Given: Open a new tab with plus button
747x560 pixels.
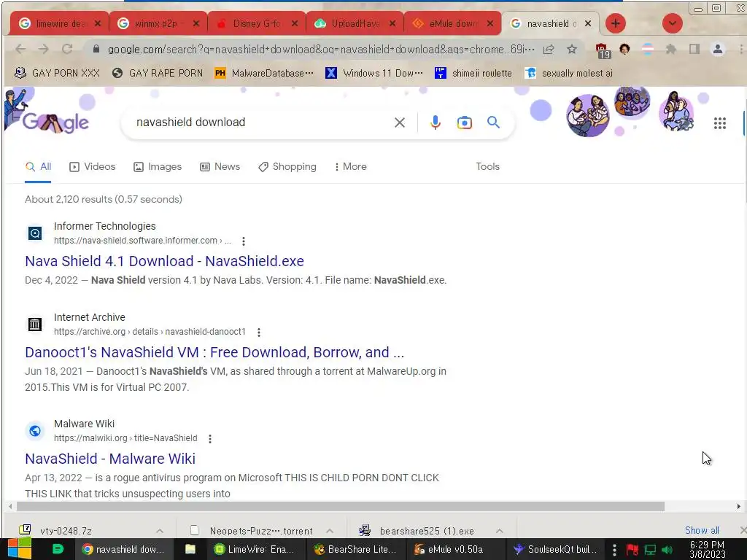Looking at the screenshot, I should (x=616, y=23).
